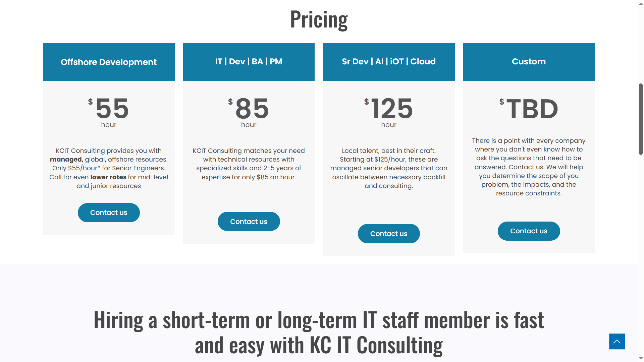Click the $85 hour price
The image size is (644, 362).
[x=249, y=112]
